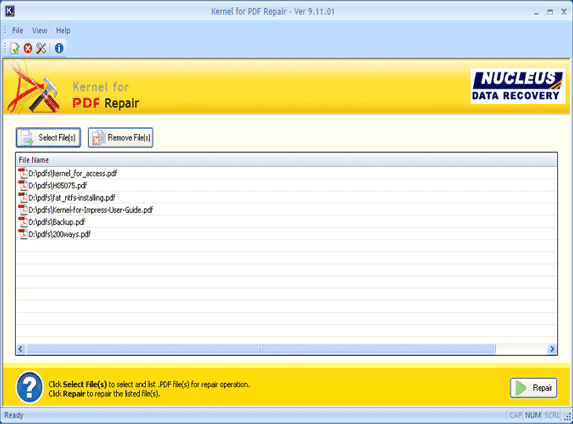Open the File menu
The height and width of the screenshot is (424, 573).
coord(17,31)
